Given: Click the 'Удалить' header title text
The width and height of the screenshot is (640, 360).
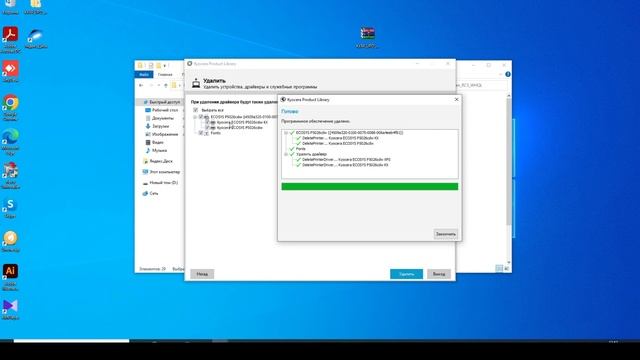Looking at the screenshot, I should [214, 81].
